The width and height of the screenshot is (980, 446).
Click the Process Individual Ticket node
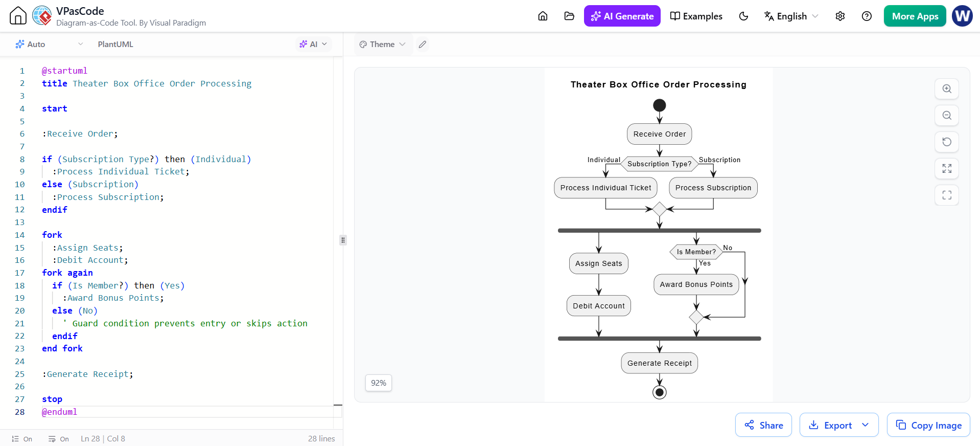[605, 188]
